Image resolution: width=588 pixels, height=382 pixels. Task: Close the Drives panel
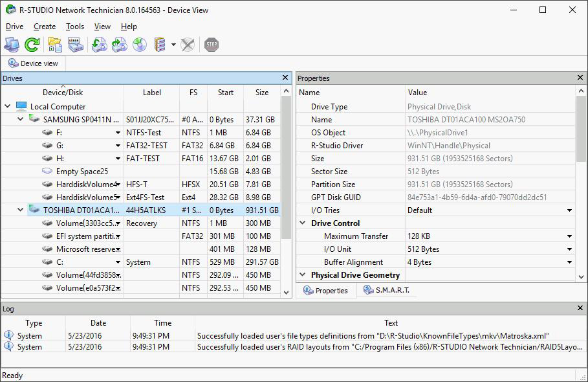[x=285, y=77]
